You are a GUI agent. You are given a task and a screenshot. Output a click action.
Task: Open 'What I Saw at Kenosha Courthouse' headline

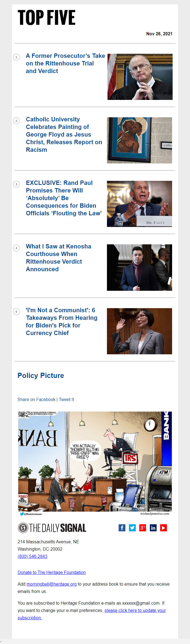click(59, 258)
